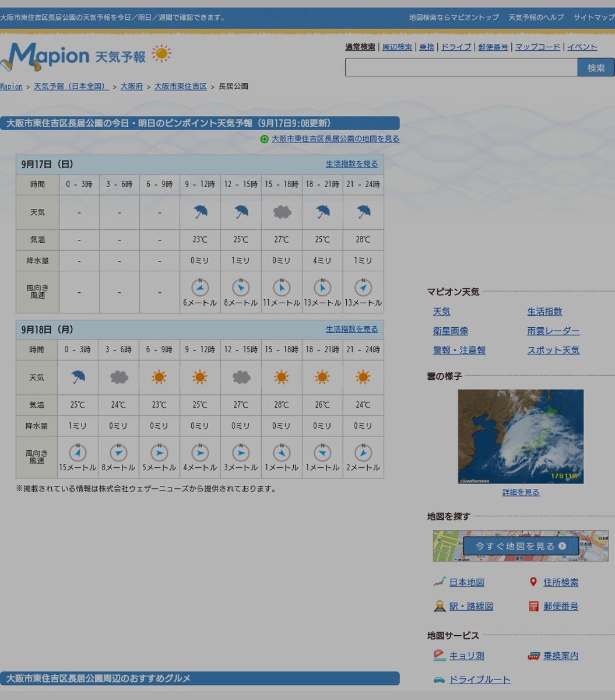The width and height of the screenshot is (615, 700).
Task: Open 生活指数を見る link for 9月18日
Action: point(352,329)
